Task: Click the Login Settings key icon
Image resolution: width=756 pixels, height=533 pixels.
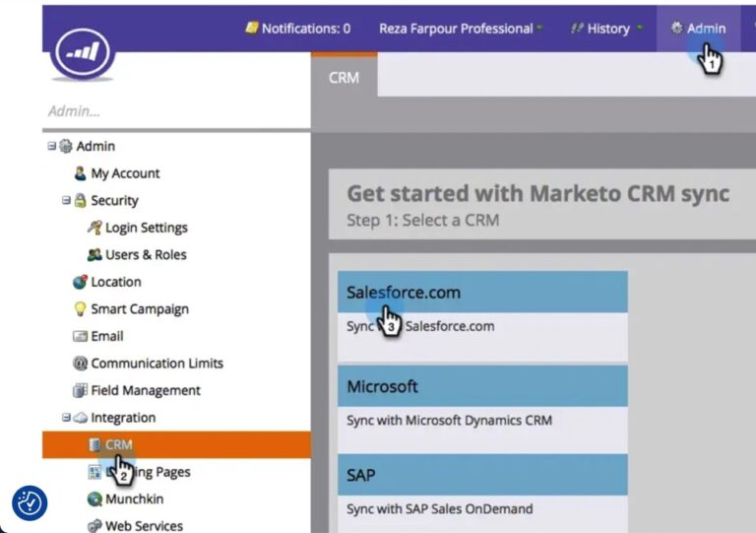Action: pos(95,228)
